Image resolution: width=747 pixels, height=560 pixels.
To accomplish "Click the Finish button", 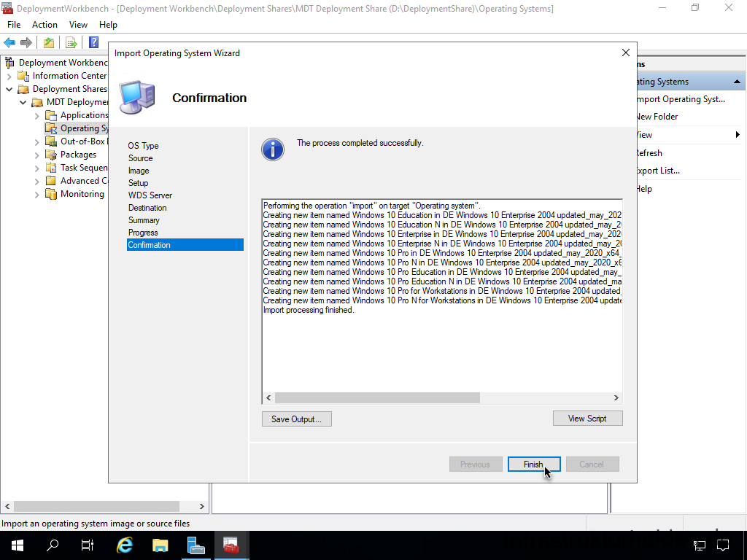I will pos(533,464).
